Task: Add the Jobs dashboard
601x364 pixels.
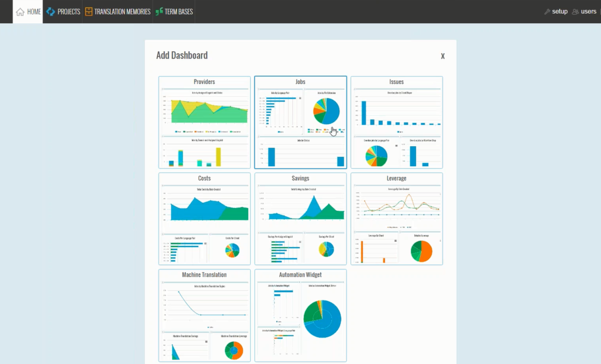Action: [301, 122]
